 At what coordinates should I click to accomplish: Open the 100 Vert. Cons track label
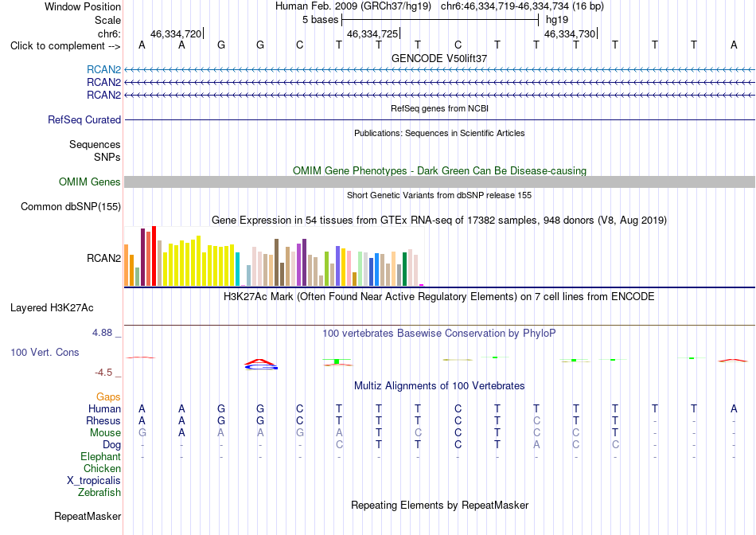(x=45, y=352)
